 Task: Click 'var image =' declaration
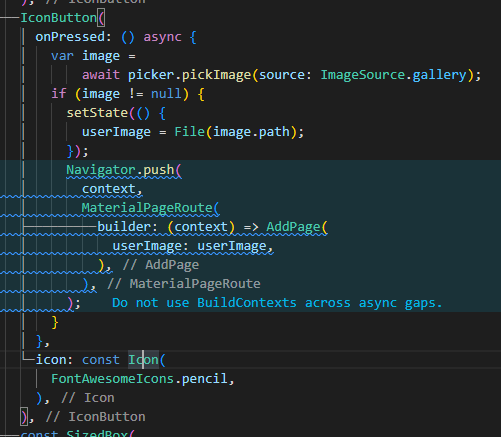click(93, 56)
